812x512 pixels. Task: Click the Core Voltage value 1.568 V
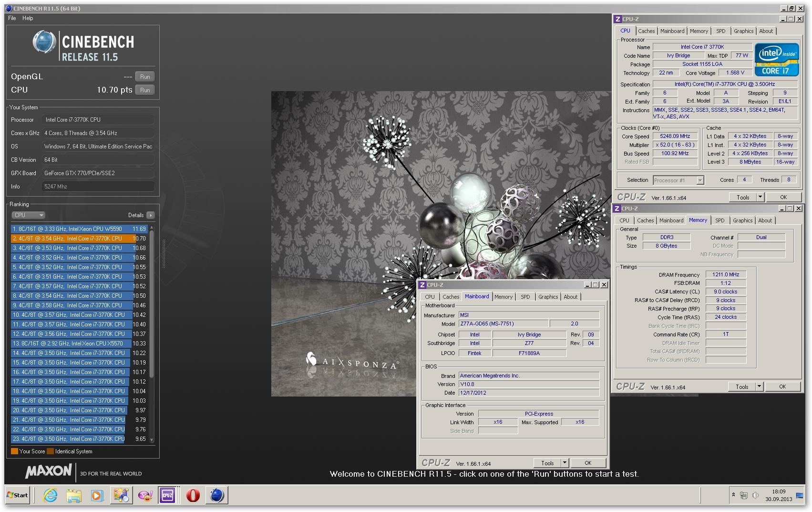(x=736, y=73)
